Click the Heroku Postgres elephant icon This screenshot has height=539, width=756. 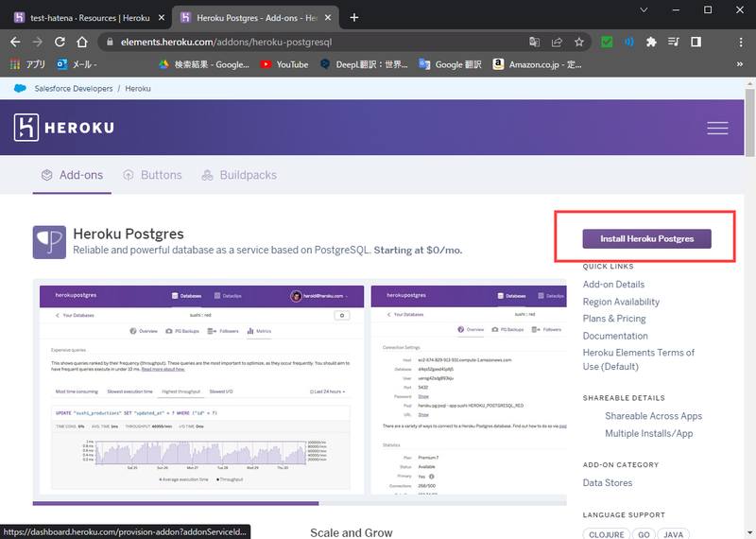[x=49, y=242]
